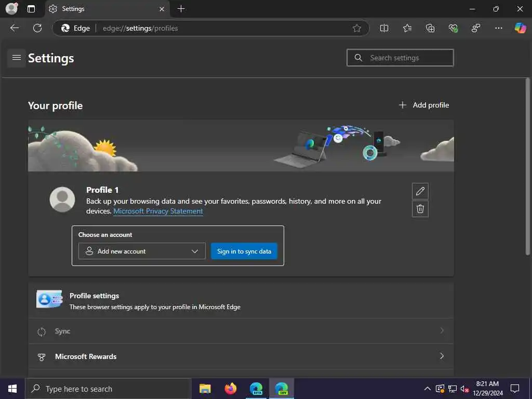Screen dimensions: 532x399
Task: Click the muted volume tray icon
Action: point(465,389)
